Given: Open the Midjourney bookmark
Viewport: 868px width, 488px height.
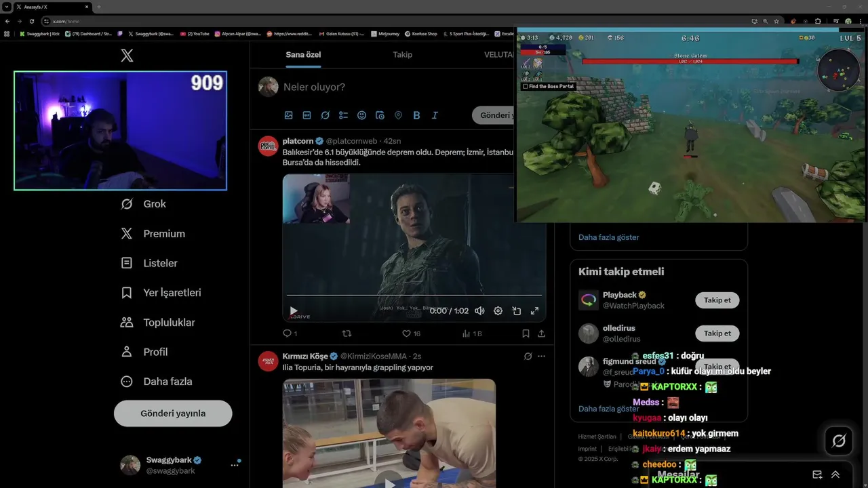Looking at the screenshot, I should [x=385, y=33].
